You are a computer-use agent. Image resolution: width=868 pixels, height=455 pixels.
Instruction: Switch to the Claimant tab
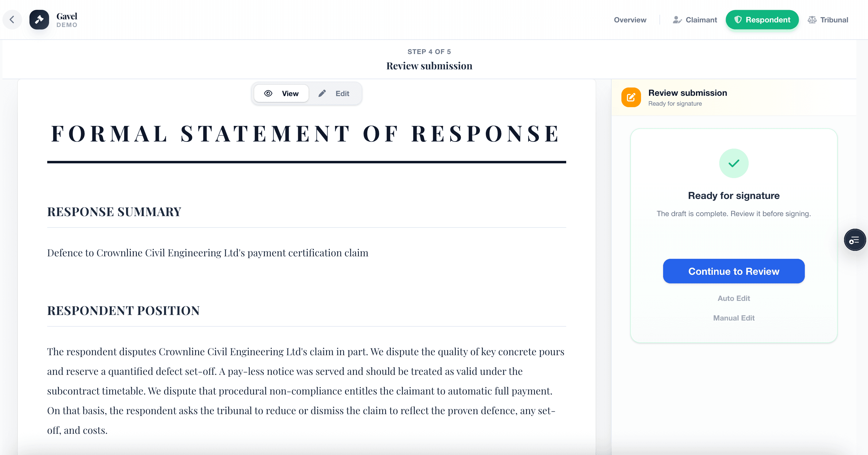pos(695,20)
